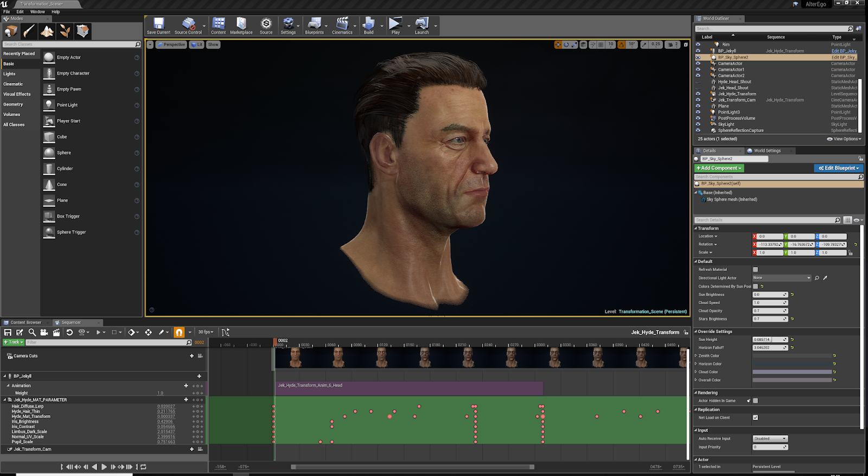Click the Jek_Hyde_Transform_Anim_6_Head clip
Screen dimensions: 868x476
point(410,388)
